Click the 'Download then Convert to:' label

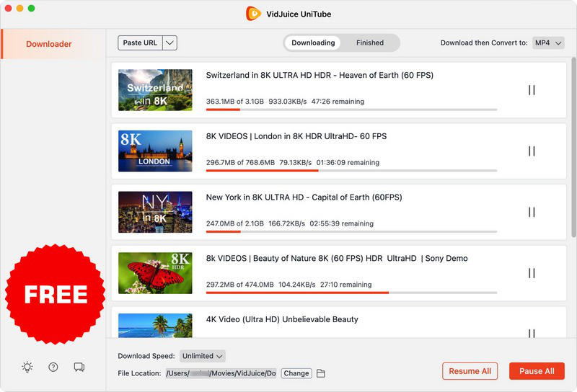(x=484, y=43)
